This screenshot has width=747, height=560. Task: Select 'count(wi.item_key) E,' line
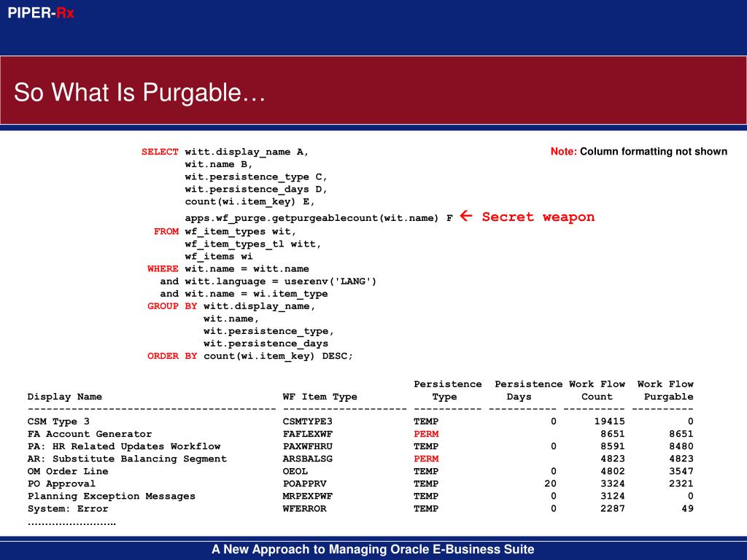pos(250,202)
